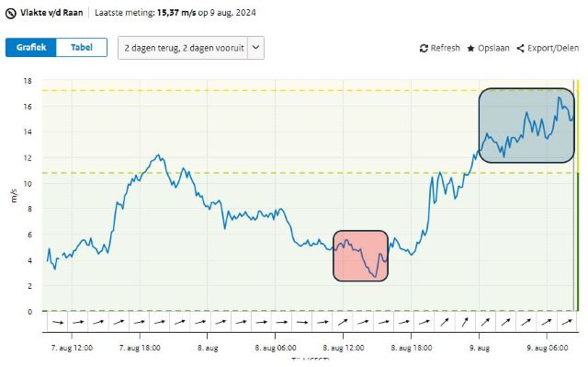
Task: Select the '2 dagen terug, 2 dagen vooruit' box
Action: tap(183, 48)
